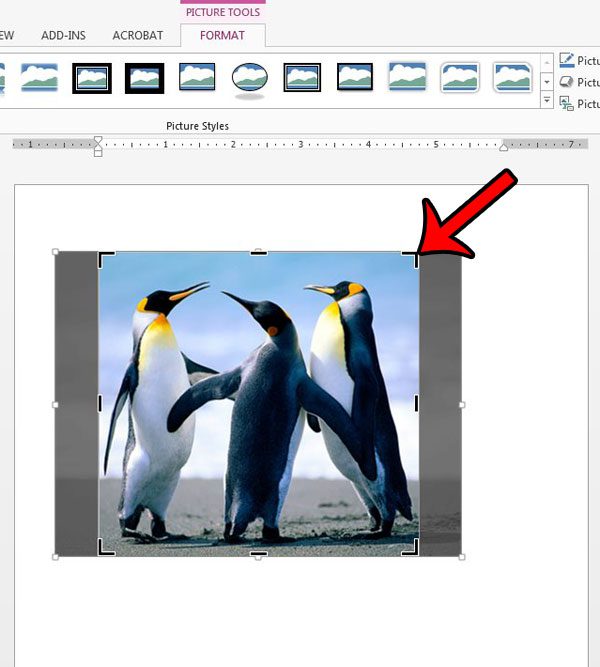The height and width of the screenshot is (667, 600).
Task: Click the Picture Effects icon
Action: tap(567, 82)
